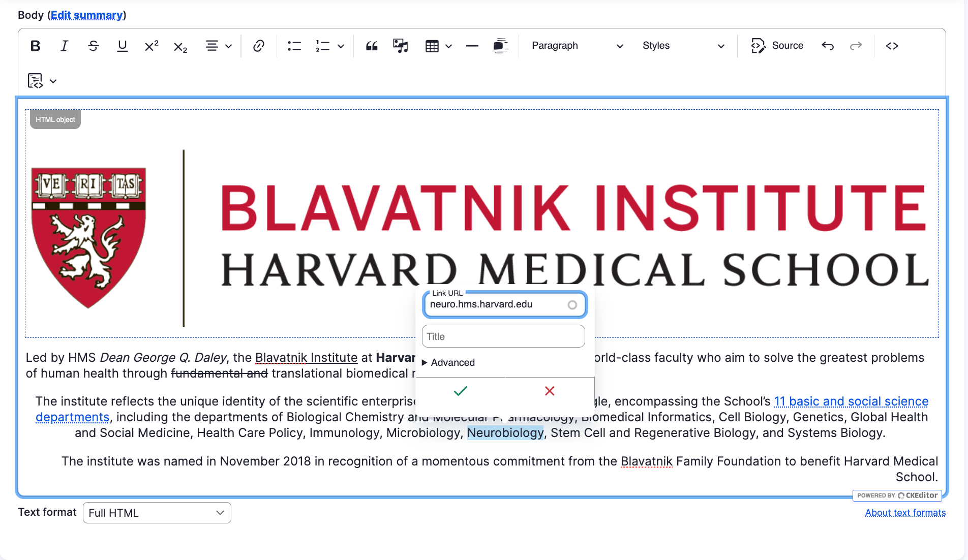Toggle italic formatting
Image resolution: width=968 pixels, height=560 pixels.
pyautogui.click(x=64, y=46)
